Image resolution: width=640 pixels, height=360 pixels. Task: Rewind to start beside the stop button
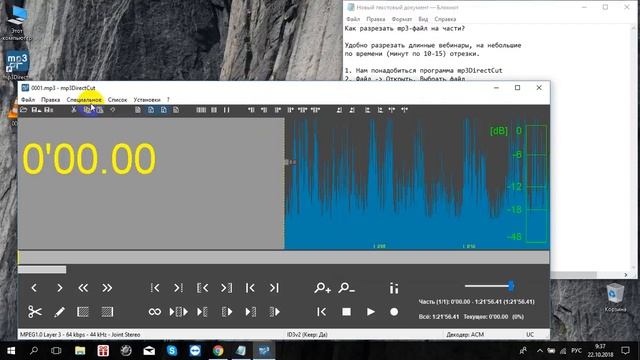(322, 312)
